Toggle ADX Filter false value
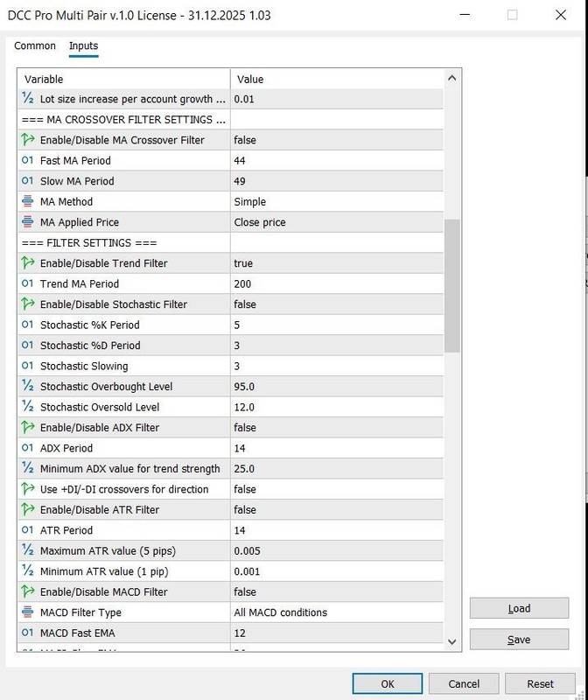Image resolution: width=588 pixels, height=700 pixels. click(337, 427)
